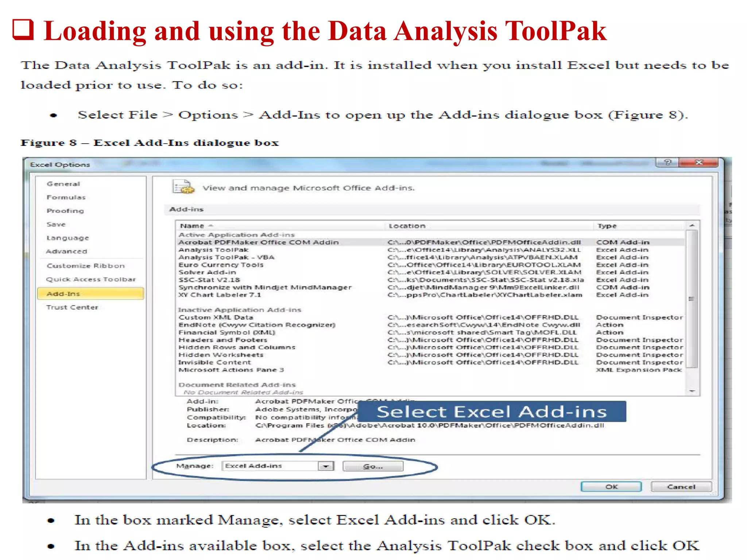Screen dimensions: 747x560
Task: Select the Advanced category
Action: click(67, 251)
